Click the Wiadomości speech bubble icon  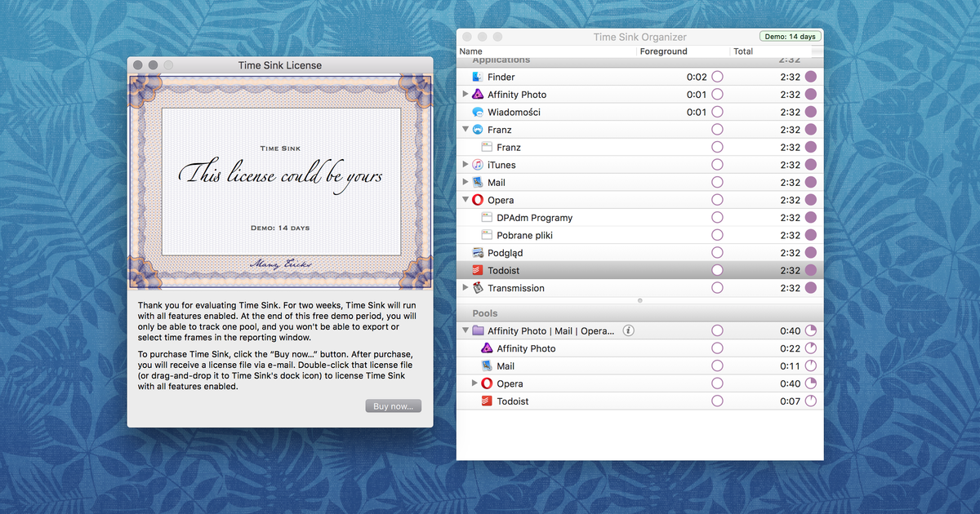pos(478,112)
